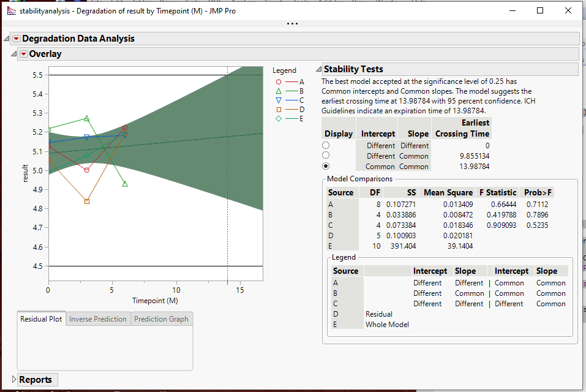The image size is (586, 392).
Task: Open the Prediction Graph tab
Action: [161, 318]
